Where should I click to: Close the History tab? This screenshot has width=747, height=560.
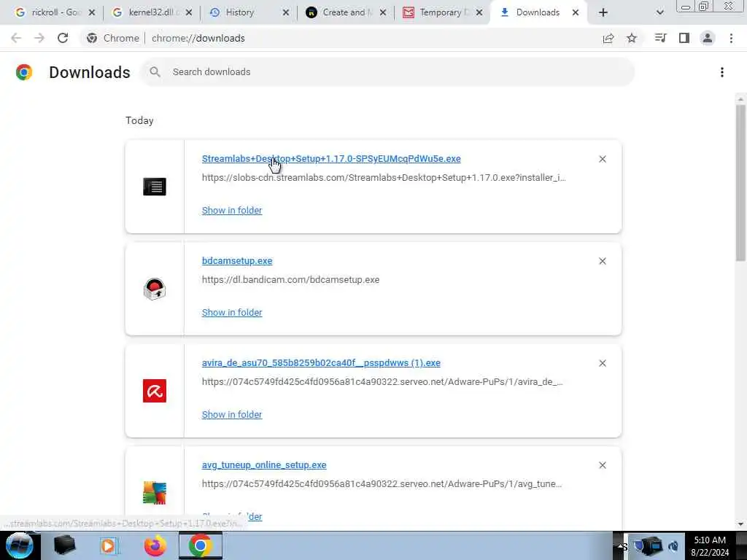pos(286,13)
